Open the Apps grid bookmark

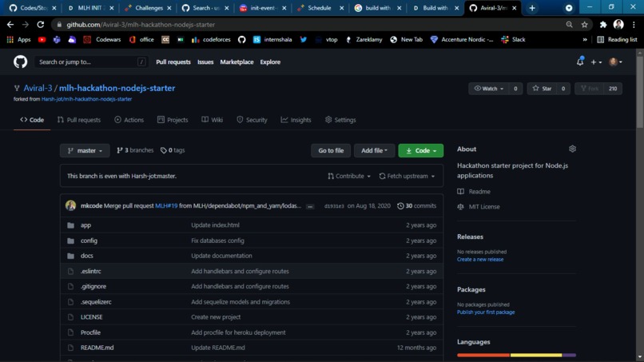click(x=19, y=39)
